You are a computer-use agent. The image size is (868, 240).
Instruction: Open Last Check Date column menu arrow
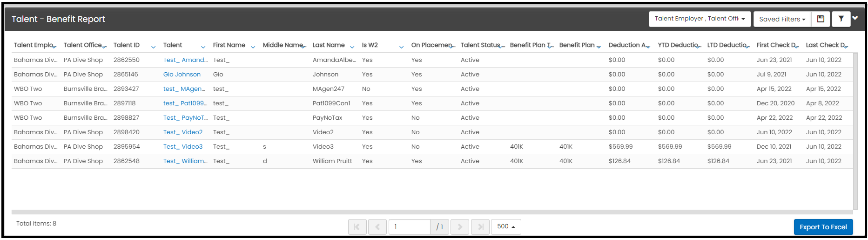pos(846,47)
